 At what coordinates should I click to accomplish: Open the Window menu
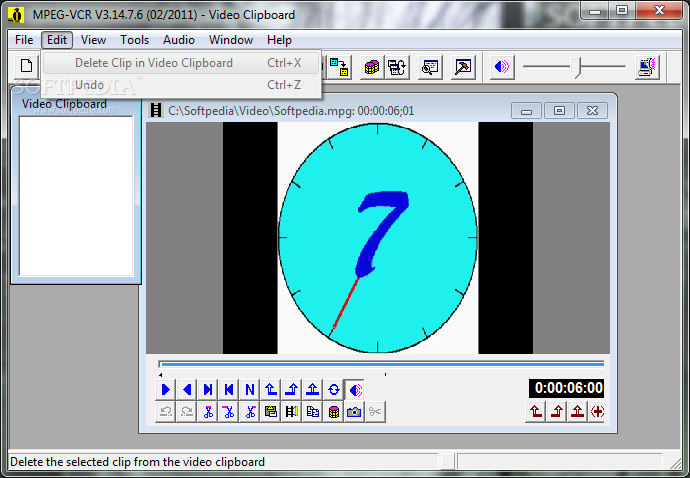point(231,40)
